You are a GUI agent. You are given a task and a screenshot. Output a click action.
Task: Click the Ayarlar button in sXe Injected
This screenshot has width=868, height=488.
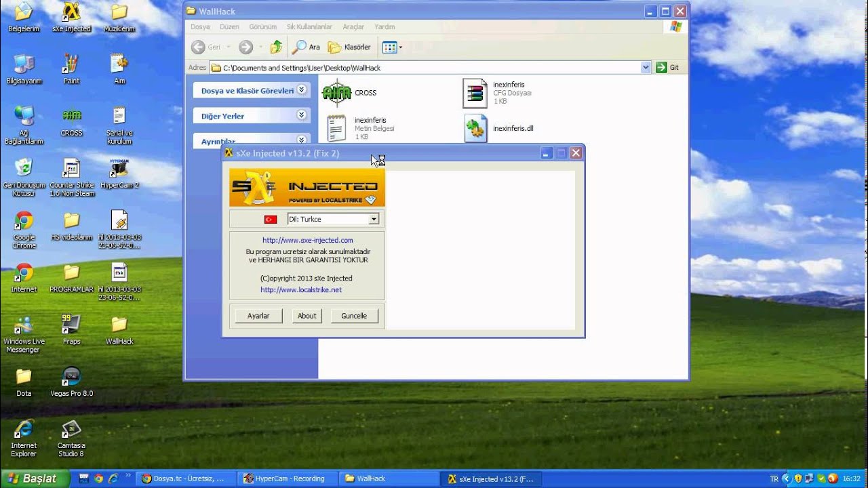(258, 316)
